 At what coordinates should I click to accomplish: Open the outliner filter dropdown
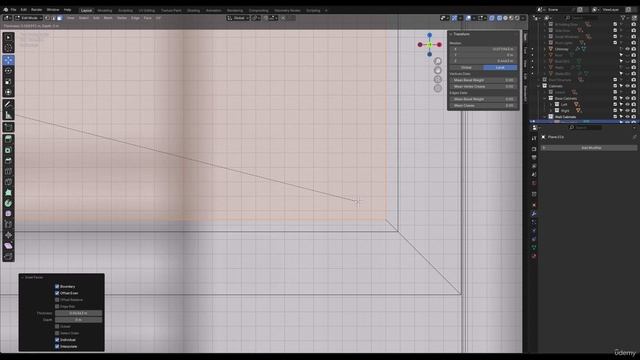(x=624, y=18)
